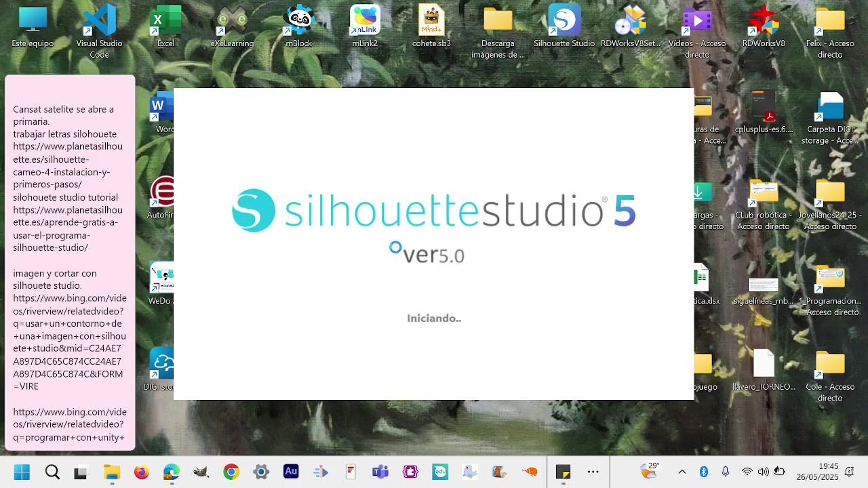Open the Windows Start menu
The width and height of the screenshot is (868, 488).
click(21, 472)
